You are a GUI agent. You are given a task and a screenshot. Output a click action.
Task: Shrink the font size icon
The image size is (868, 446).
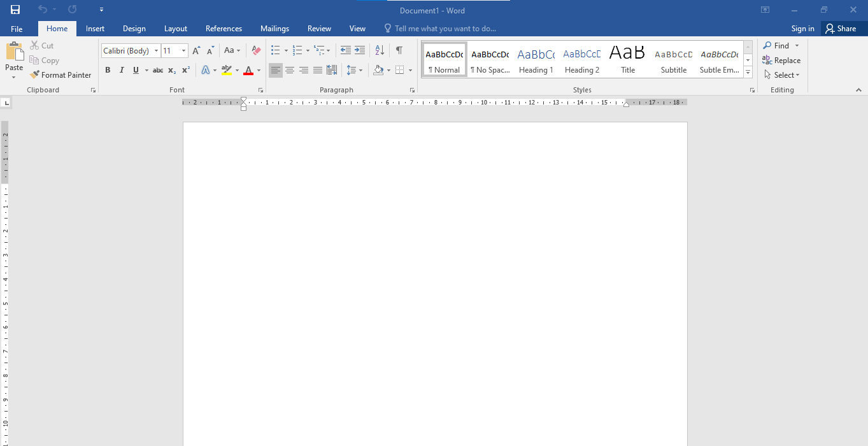point(210,50)
